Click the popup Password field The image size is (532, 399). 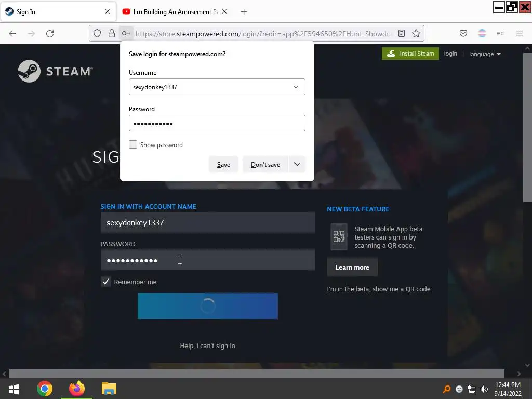pyautogui.click(x=217, y=123)
